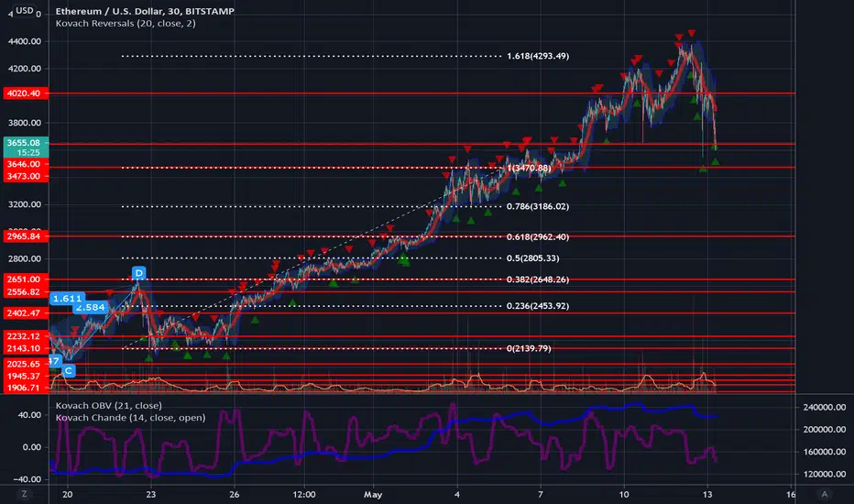Select the 0(2139.79) Fibonacci level label
Image resolution: width=854 pixels, height=504 pixels.
[x=529, y=349]
